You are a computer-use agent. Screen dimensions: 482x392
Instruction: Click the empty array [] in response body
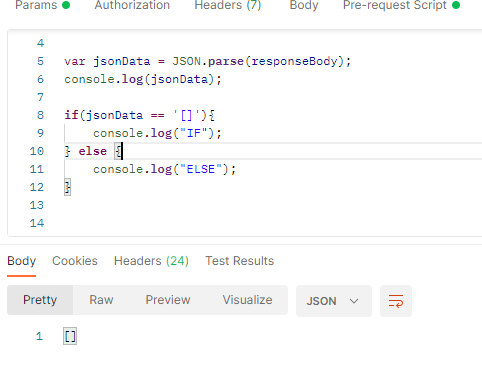[x=70, y=336]
